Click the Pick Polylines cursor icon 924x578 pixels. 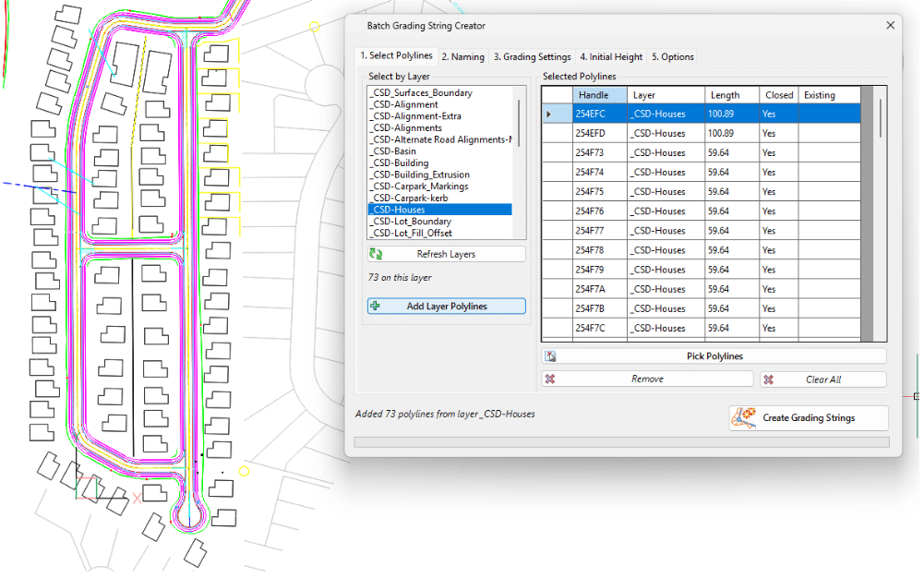(550, 355)
